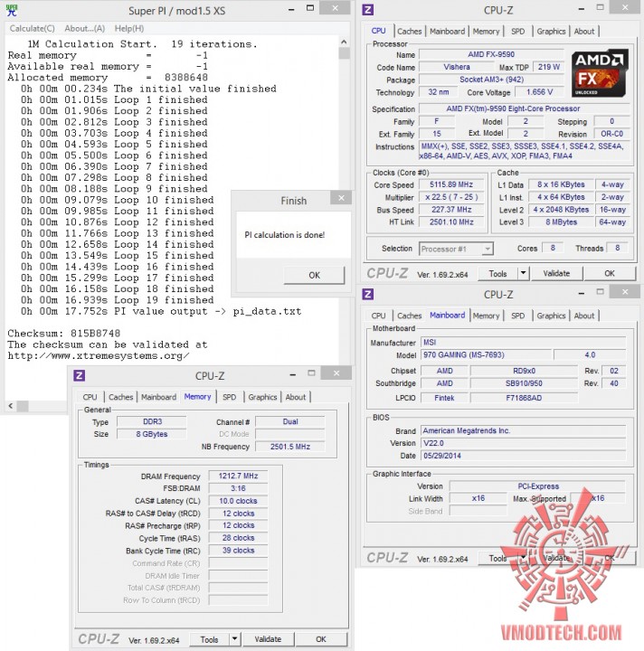Switch to Graphics tab in top CPU-Z window
Image resolution: width=644 pixels, height=651 pixels.
click(551, 31)
